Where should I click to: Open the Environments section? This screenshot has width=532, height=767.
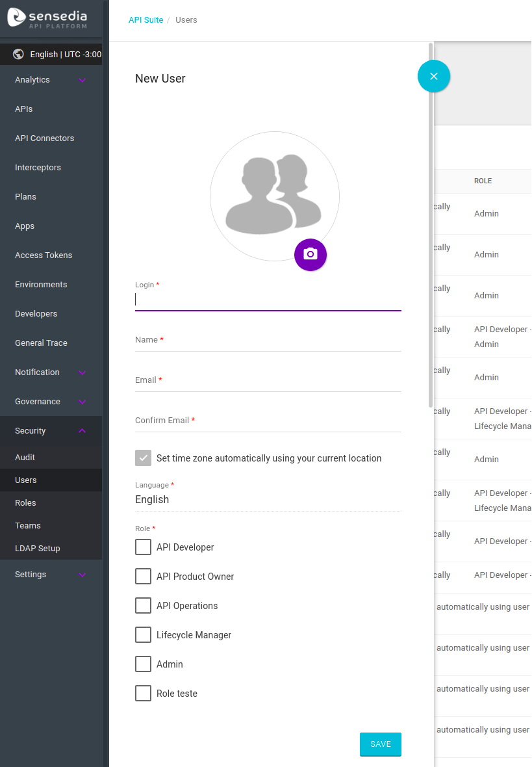tap(40, 284)
